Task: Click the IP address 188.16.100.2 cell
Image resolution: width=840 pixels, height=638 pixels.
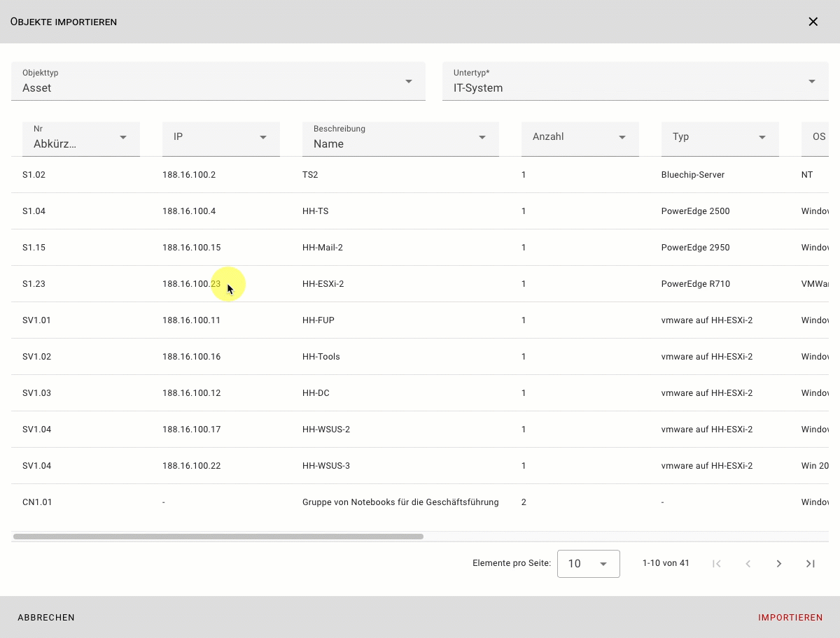Action: coord(189,175)
